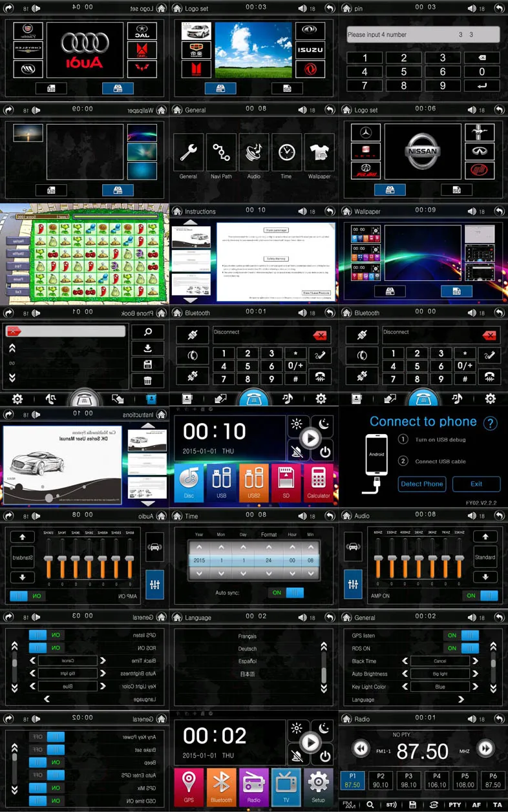Confirm with the enter key on the pin keypad
Image resolution: width=508 pixels, height=812 pixels.
click(482, 85)
